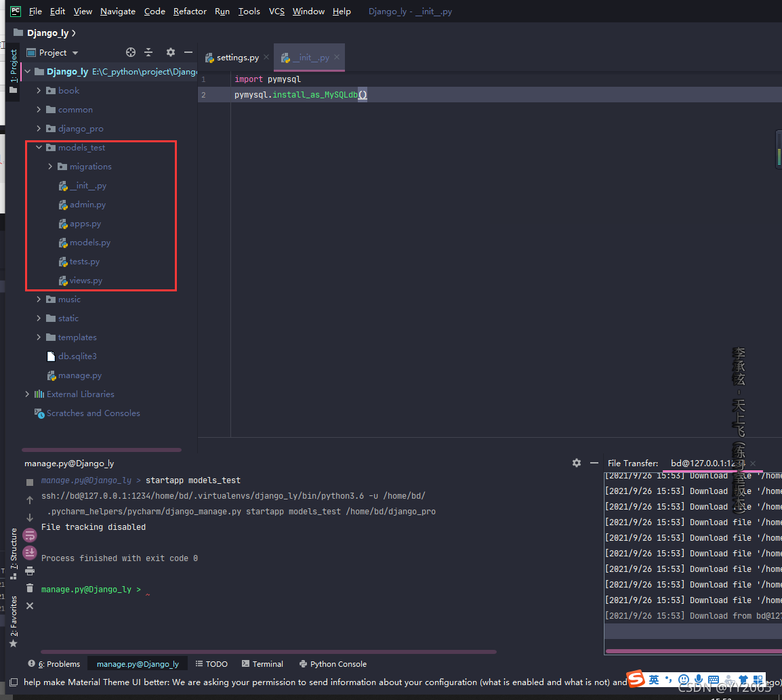The height and width of the screenshot is (700, 782).
Task: Collapse the Django_ly root folder
Action: click(28, 71)
